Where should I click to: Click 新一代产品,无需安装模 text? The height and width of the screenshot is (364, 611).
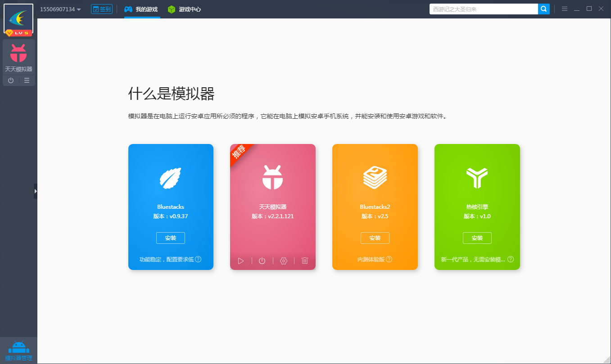coord(473,260)
